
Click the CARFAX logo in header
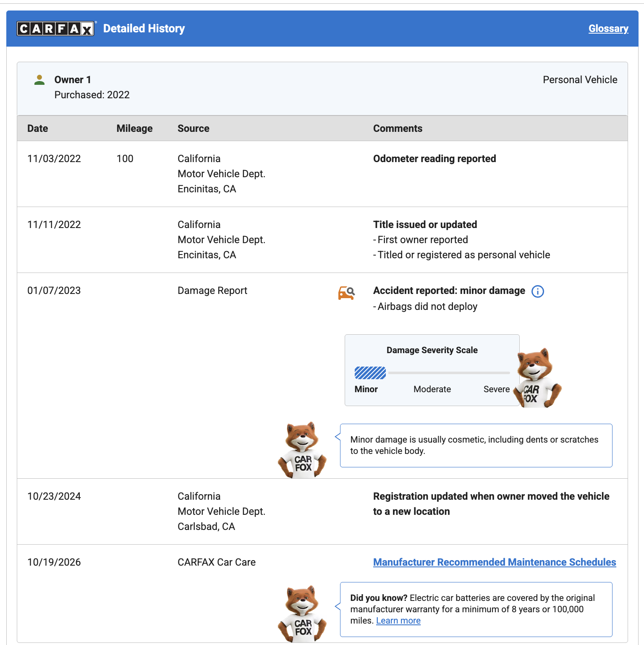coord(56,29)
